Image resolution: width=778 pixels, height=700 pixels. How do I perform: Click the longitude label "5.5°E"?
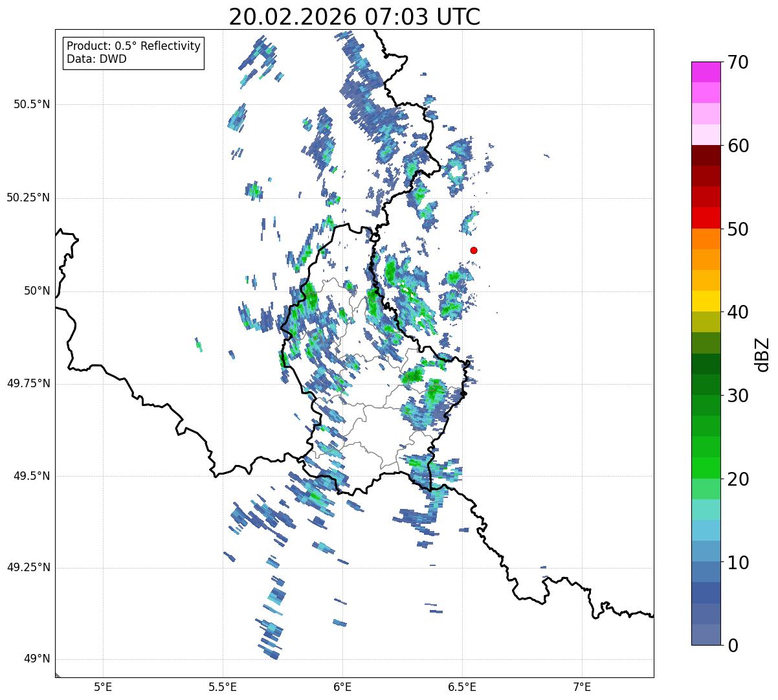[x=223, y=687]
